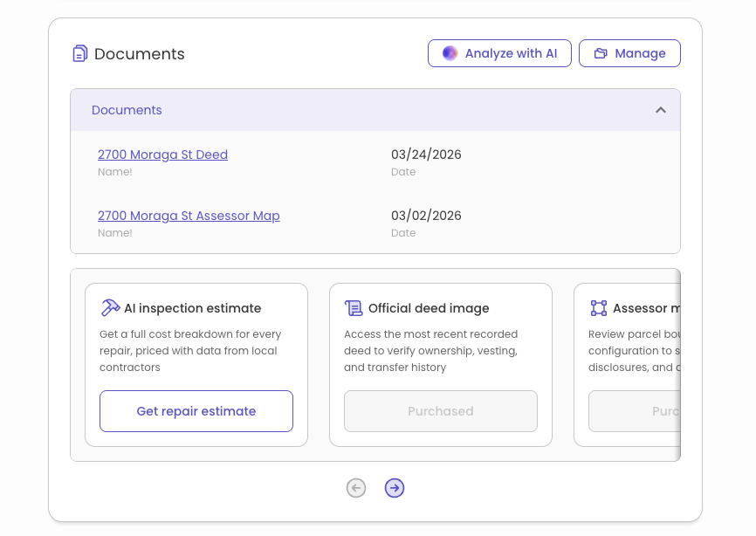Click the deed scroll icon on Official deed image

[354, 307]
